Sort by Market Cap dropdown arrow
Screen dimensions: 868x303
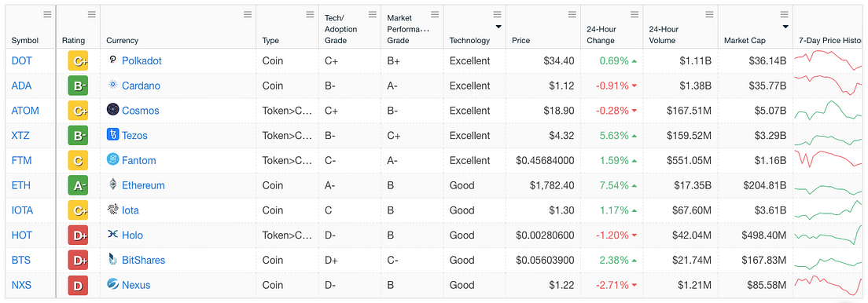(x=785, y=27)
